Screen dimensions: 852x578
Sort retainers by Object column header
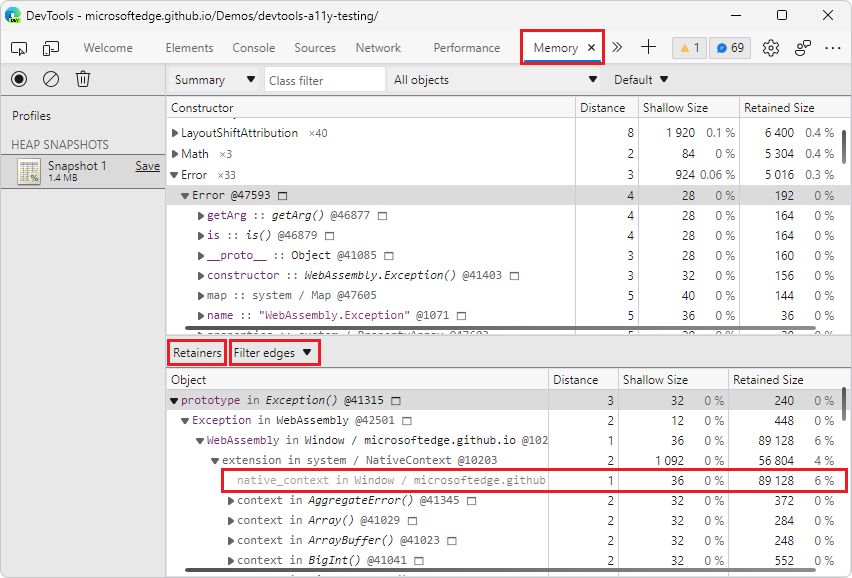358,380
